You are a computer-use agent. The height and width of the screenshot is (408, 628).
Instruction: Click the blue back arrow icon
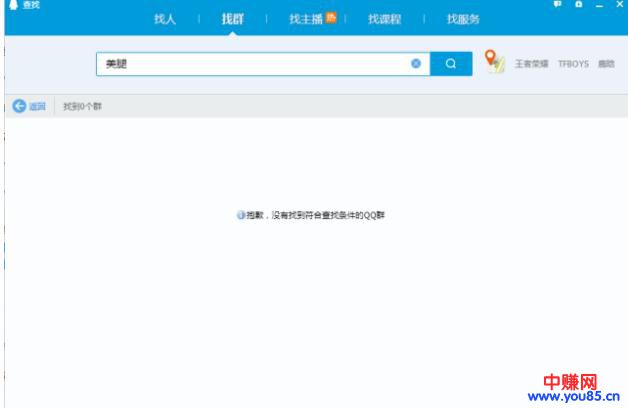coord(19,106)
